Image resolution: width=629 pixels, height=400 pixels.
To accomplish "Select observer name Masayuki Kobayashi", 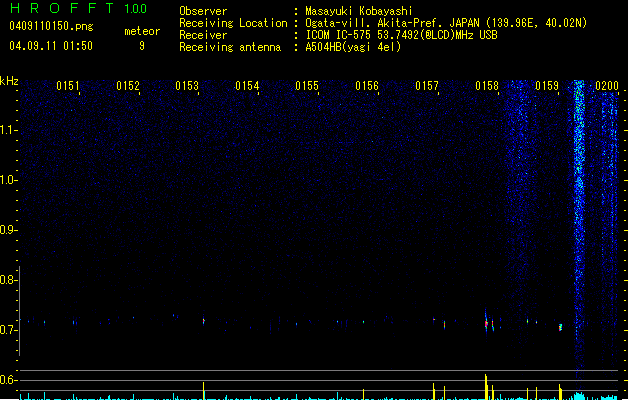I will click(358, 11).
